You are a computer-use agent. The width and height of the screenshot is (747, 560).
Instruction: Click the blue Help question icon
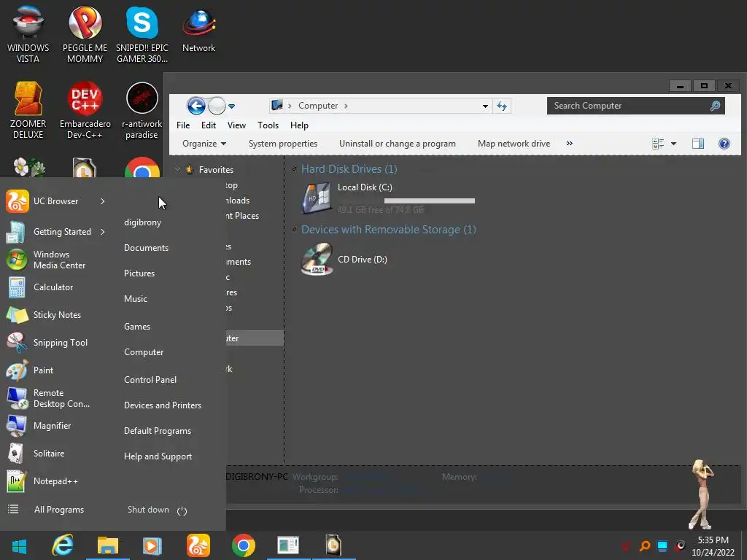[x=724, y=144]
